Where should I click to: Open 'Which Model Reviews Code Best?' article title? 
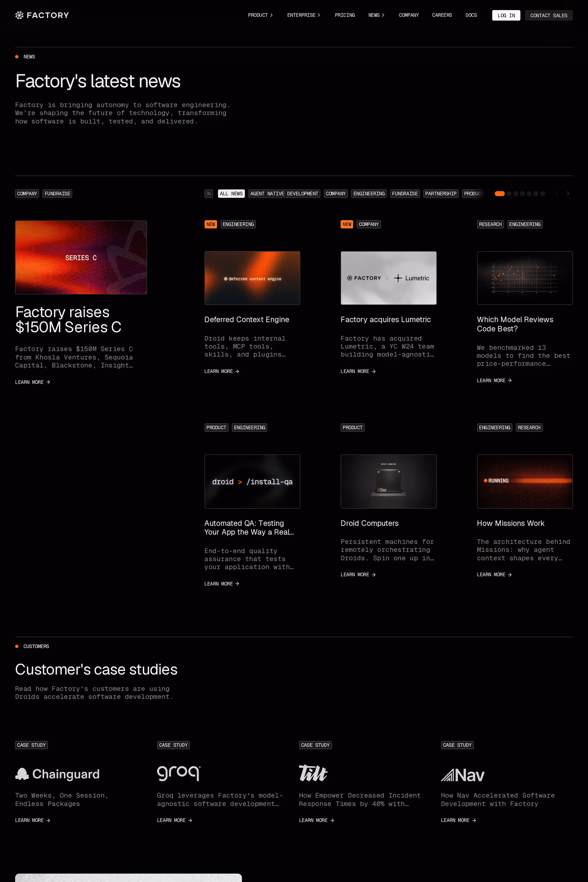pos(515,324)
